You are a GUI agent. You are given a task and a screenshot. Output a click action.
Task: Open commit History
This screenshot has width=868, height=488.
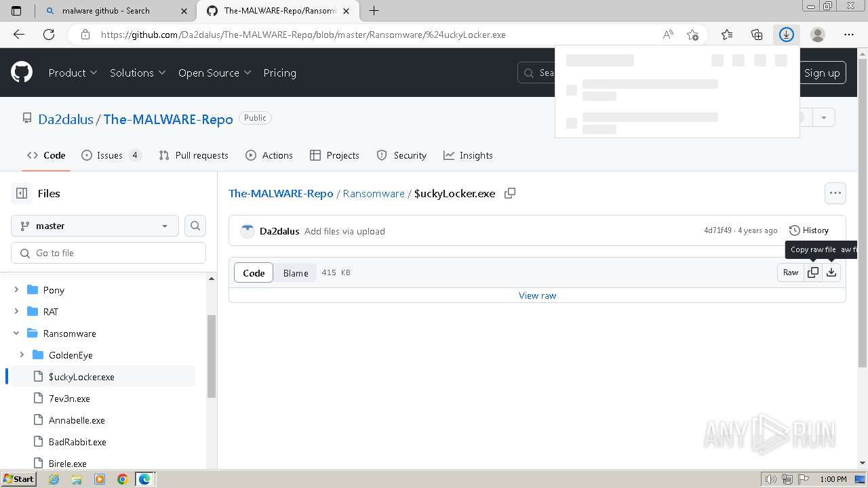click(x=809, y=230)
